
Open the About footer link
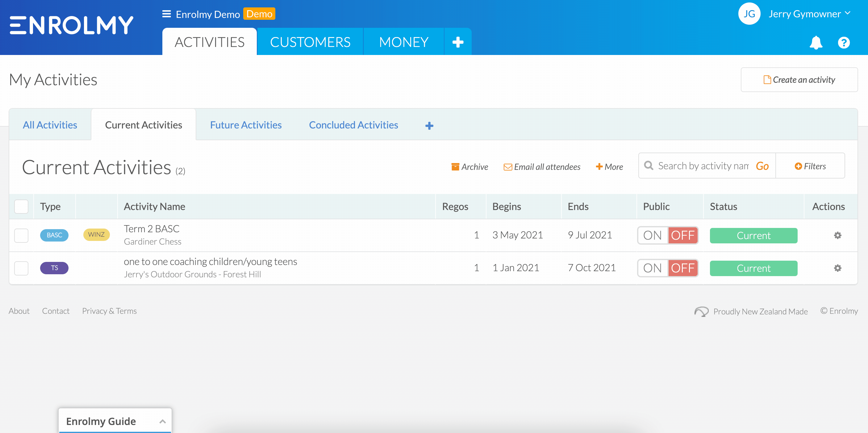(19, 311)
